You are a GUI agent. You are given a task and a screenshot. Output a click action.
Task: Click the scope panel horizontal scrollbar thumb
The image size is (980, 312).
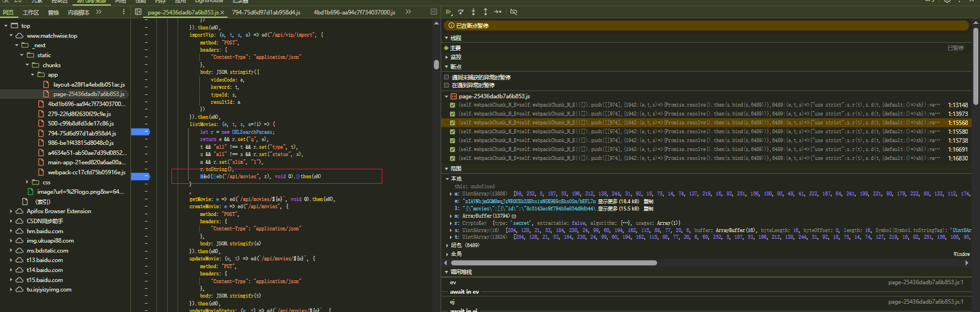tap(554, 263)
